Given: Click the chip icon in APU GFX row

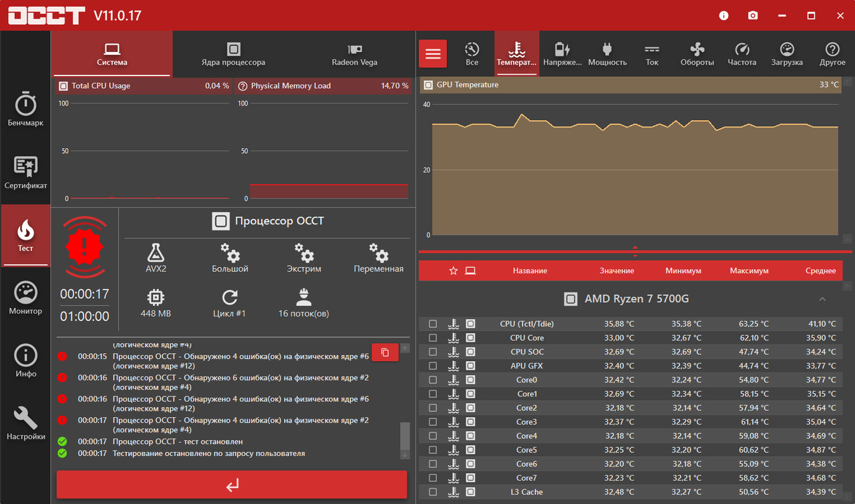Looking at the screenshot, I should click(x=470, y=366).
